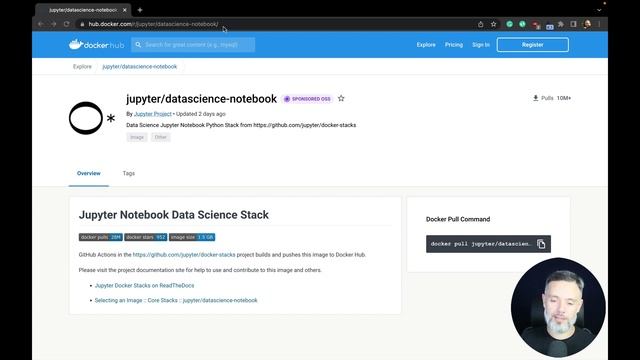Share this page from address bar
This screenshot has height=360, width=640.
tap(480, 24)
